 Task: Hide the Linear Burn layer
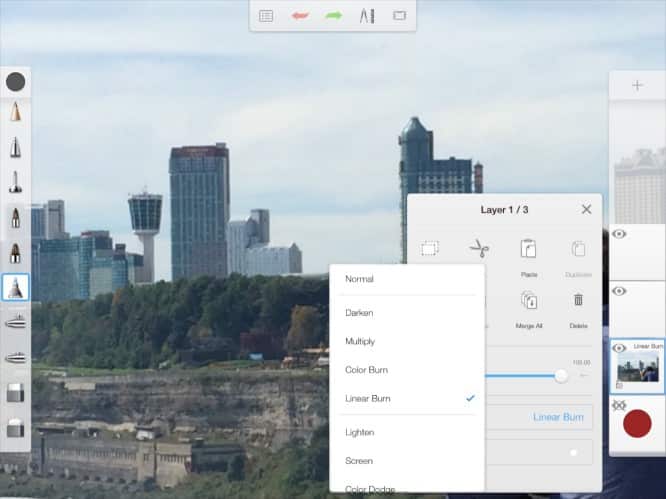(x=619, y=348)
